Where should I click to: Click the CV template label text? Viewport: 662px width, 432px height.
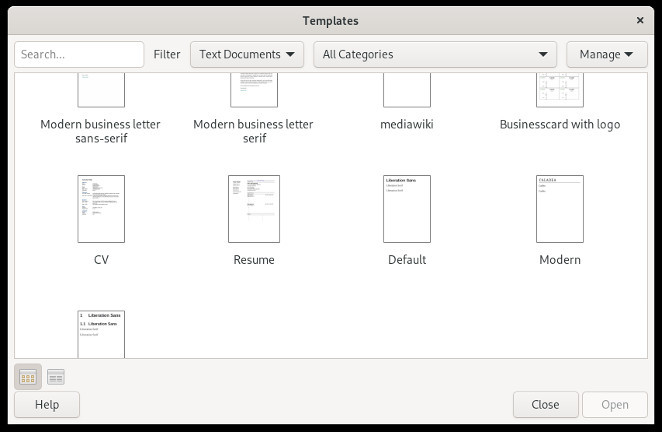[101, 260]
